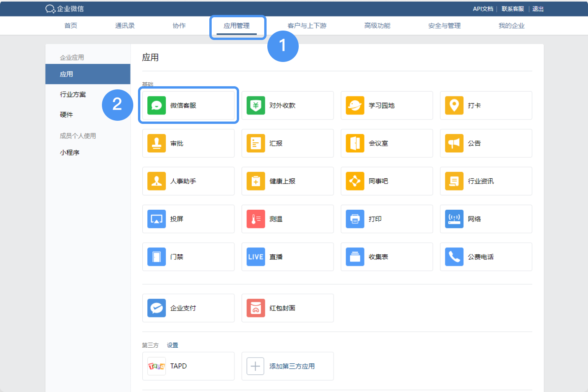The image size is (588, 392).
Task: Open the 企业支付 payment icon
Action: click(156, 308)
